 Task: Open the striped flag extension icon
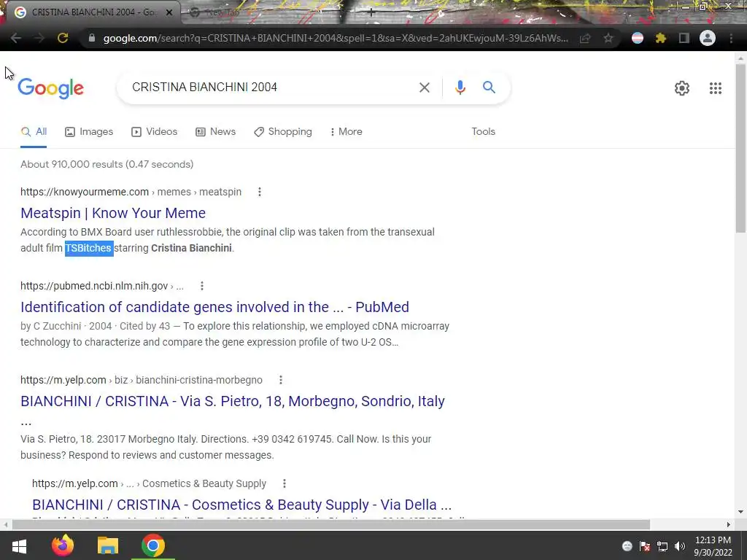coord(638,38)
